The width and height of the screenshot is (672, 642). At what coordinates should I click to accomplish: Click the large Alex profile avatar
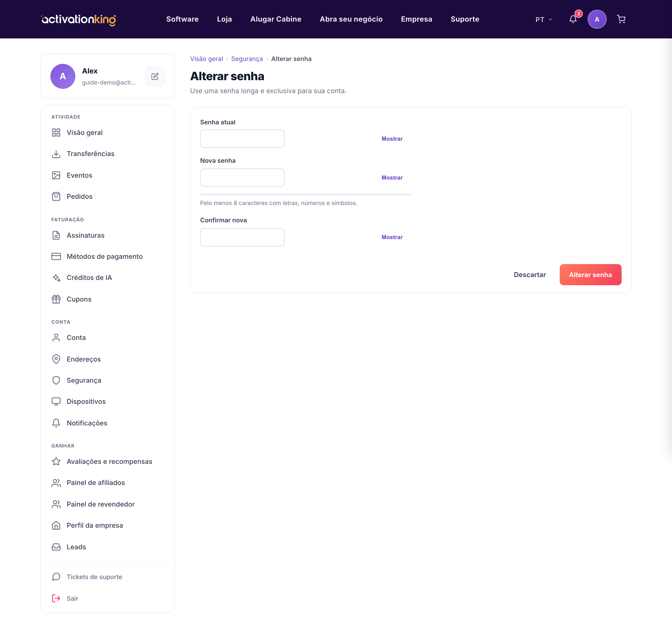pos(63,76)
